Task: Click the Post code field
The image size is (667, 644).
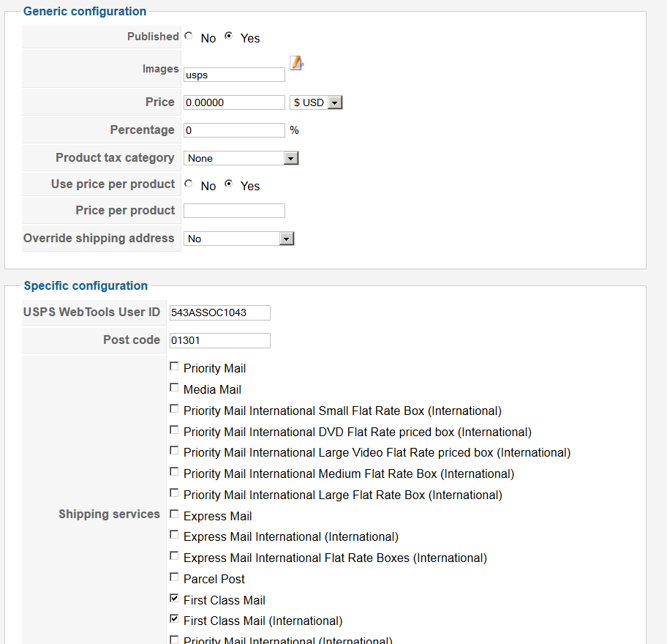Action: [x=219, y=340]
